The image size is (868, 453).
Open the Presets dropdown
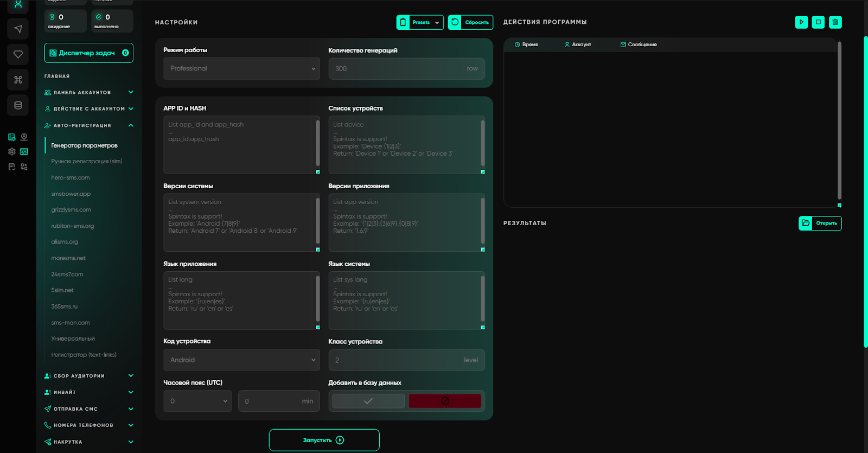[420, 22]
